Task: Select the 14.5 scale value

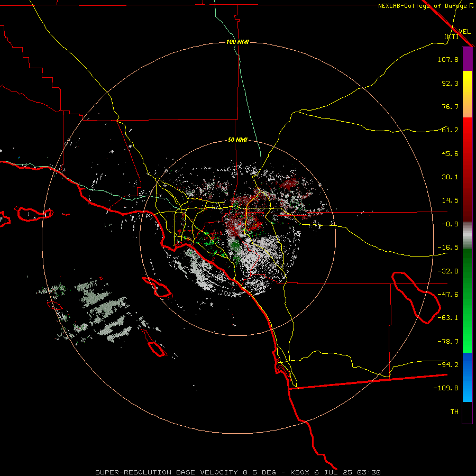Action: (450, 200)
